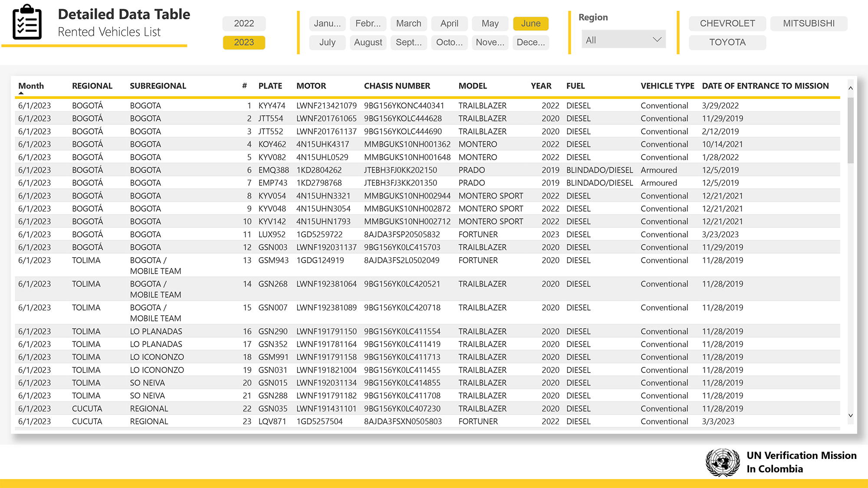Select the 2023 year slicer
The image size is (868, 488).
[x=244, y=43]
